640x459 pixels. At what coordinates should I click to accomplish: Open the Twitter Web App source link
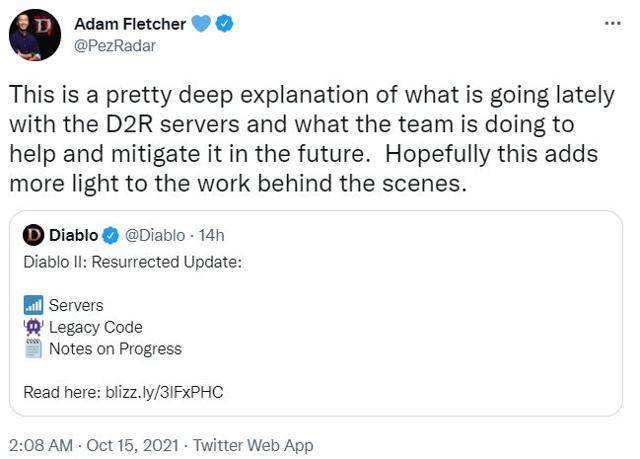point(252,445)
